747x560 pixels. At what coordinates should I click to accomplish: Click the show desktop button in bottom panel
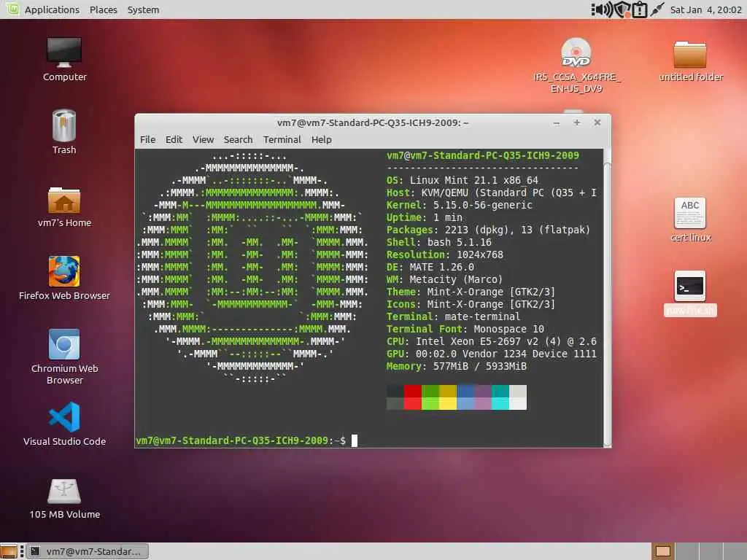(x=9, y=551)
